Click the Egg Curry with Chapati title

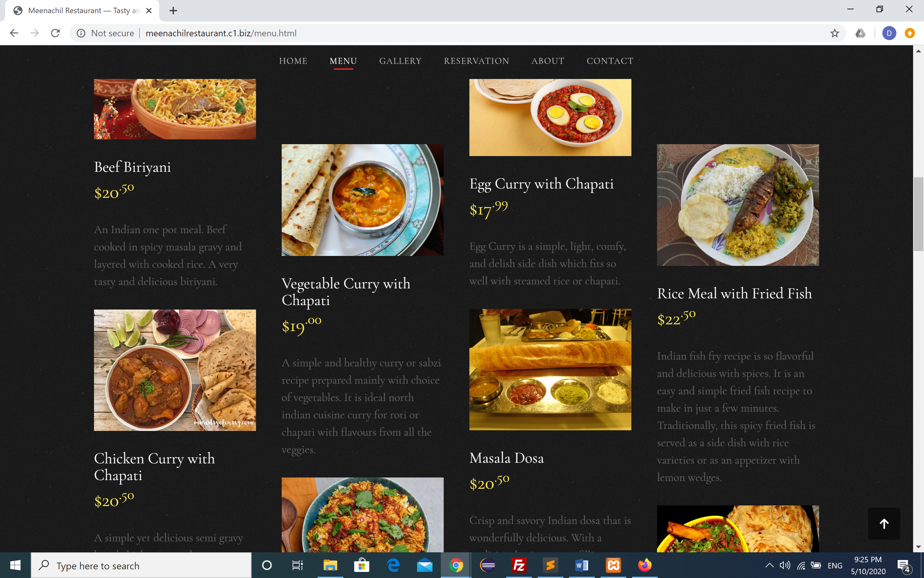542,184
